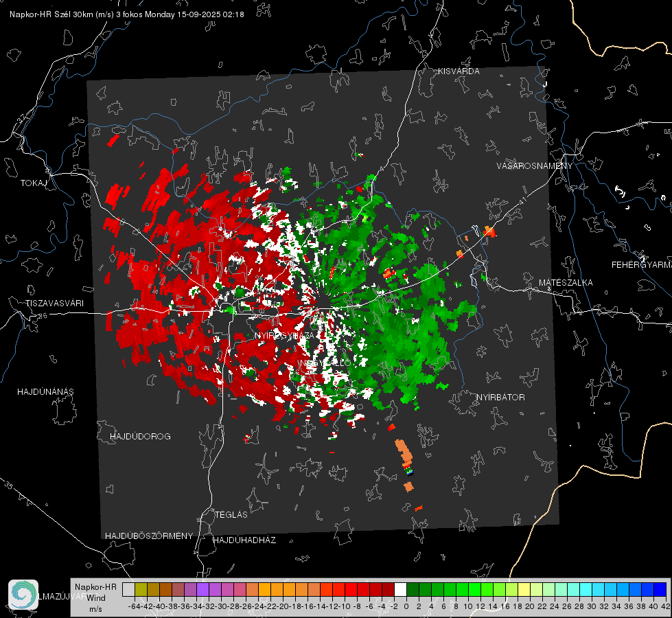Click the NYÍRBÁTOR town label
The image size is (672, 618).
[500, 398]
